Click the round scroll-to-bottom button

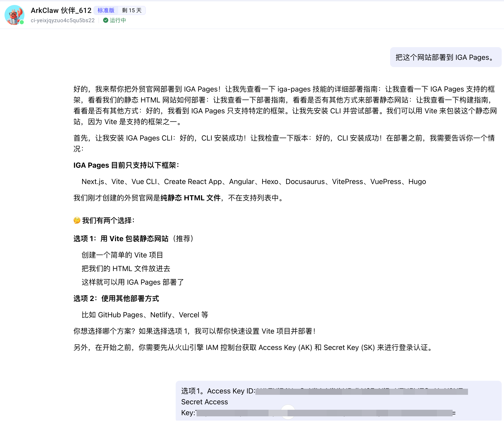coord(288,412)
